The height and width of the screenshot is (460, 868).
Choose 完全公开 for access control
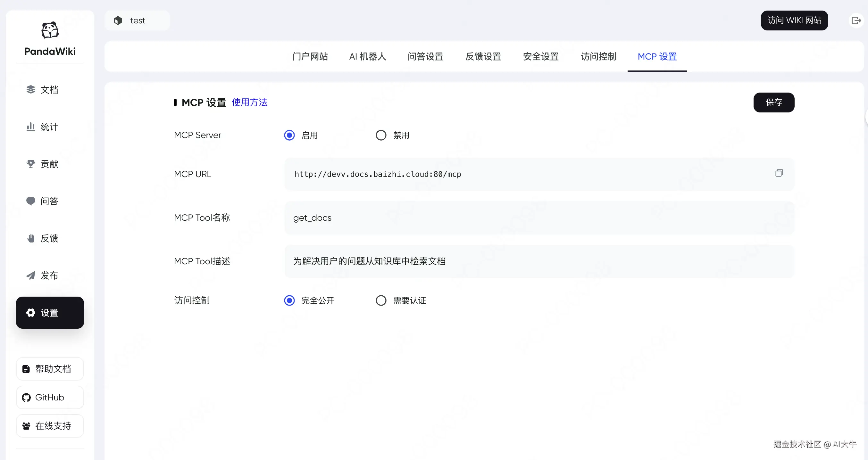point(289,300)
